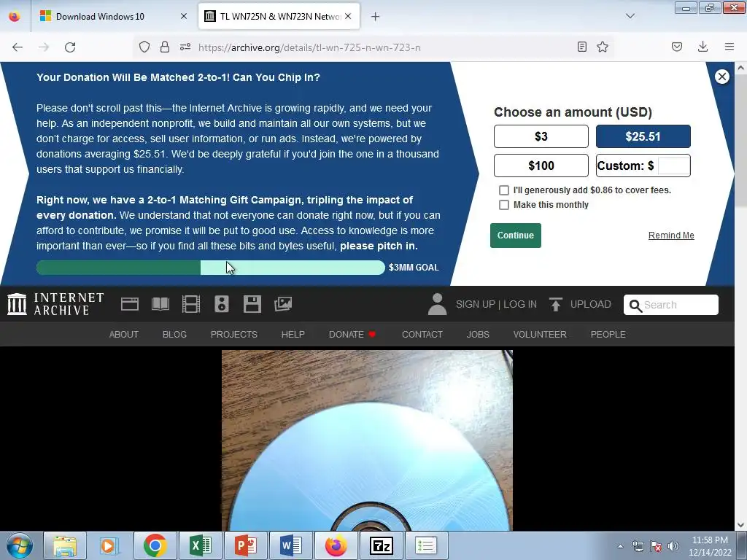Open VOLUNTEER in the nav menu
The width and height of the screenshot is (747, 560).
pyautogui.click(x=540, y=334)
